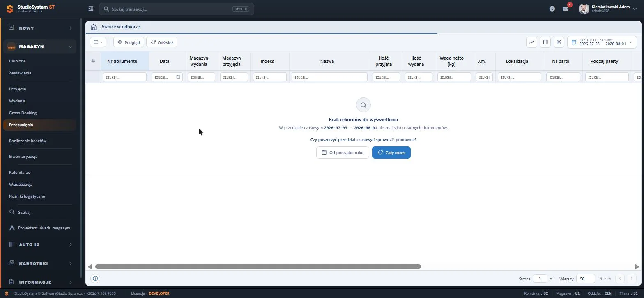Collapse the sidebar with the menu toggle icon
This screenshot has height=298, width=644.
click(91, 9)
